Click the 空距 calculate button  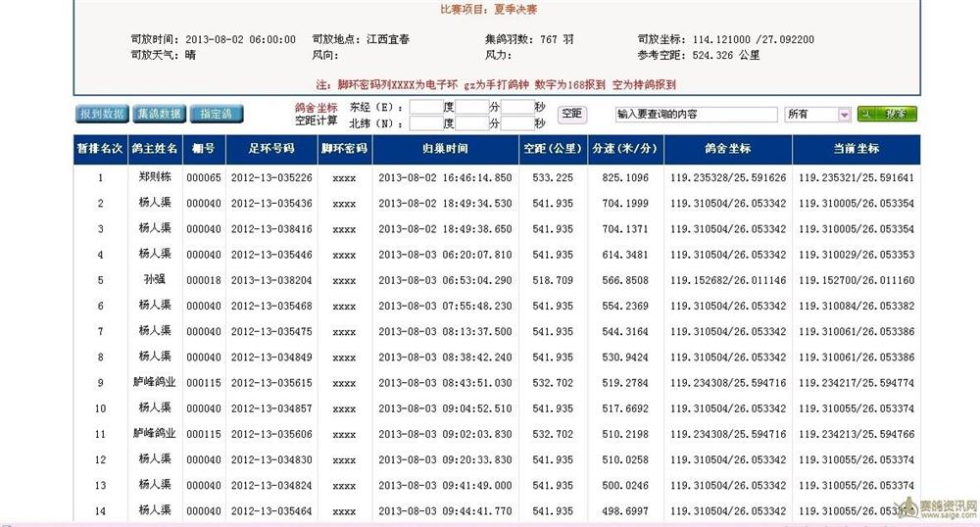pos(572,114)
